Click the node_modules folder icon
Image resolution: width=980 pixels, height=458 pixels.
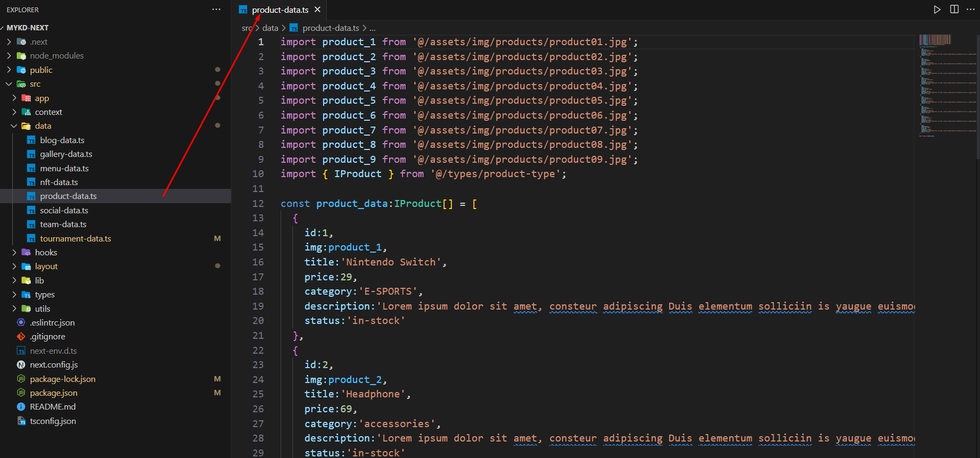(x=21, y=55)
